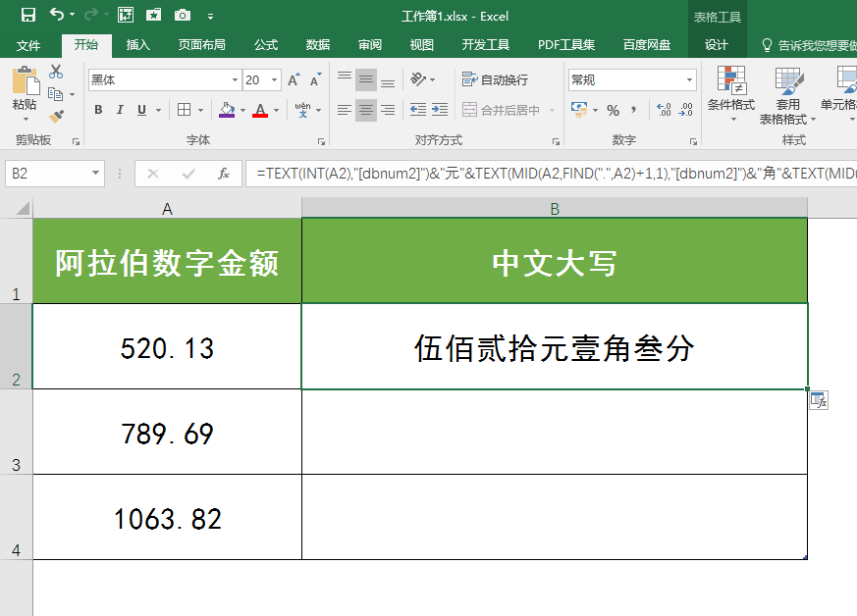Toggle Italic formatting

(120, 110)
